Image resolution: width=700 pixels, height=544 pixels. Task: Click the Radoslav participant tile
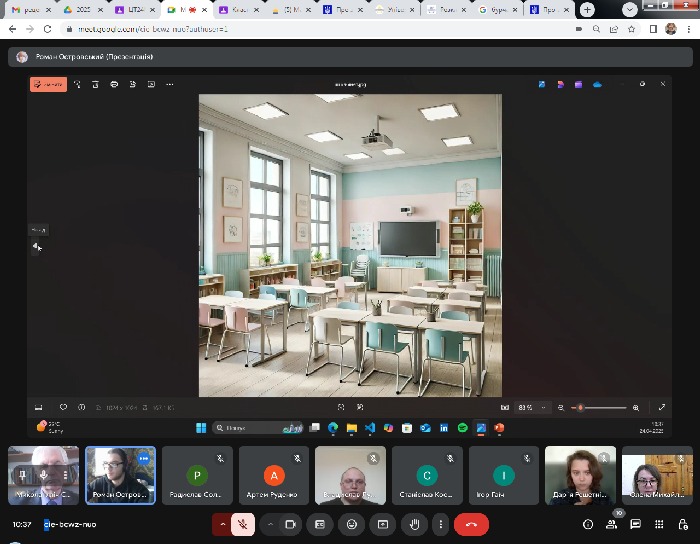click(x=197, y=475)
